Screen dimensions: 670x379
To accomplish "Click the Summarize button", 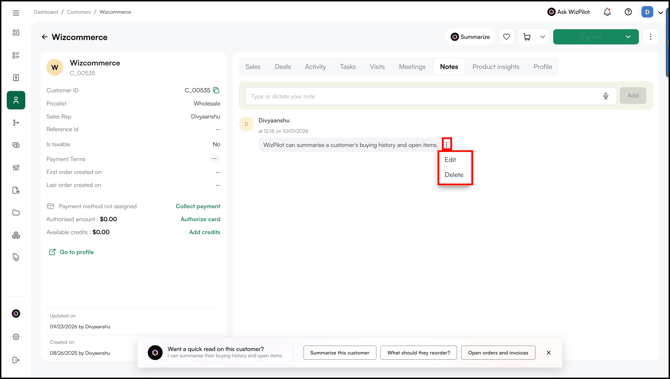I will 470,37.
